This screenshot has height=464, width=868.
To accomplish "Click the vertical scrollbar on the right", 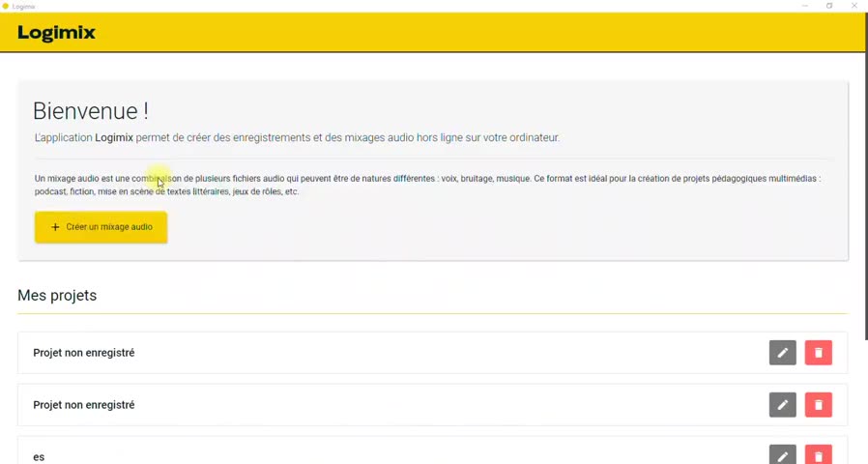I will click(x=866, y=177).
